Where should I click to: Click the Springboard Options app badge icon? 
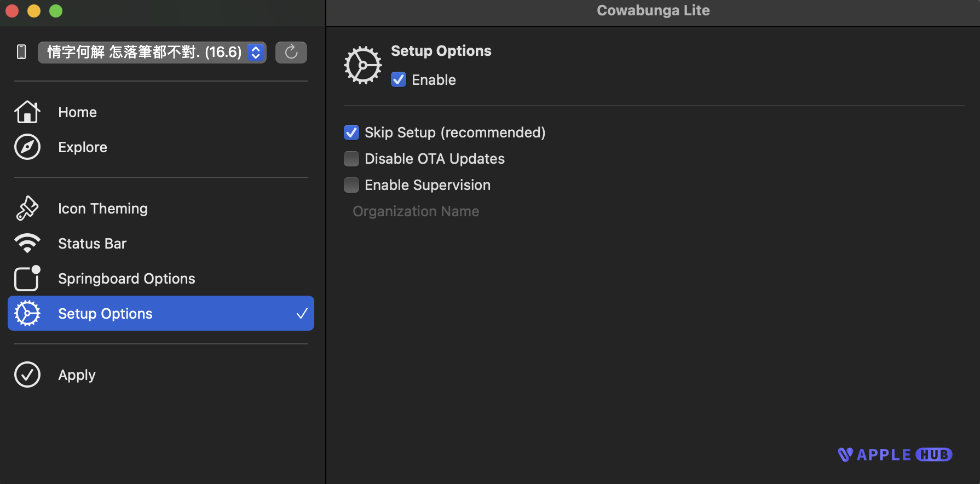(x=27, y=278)
